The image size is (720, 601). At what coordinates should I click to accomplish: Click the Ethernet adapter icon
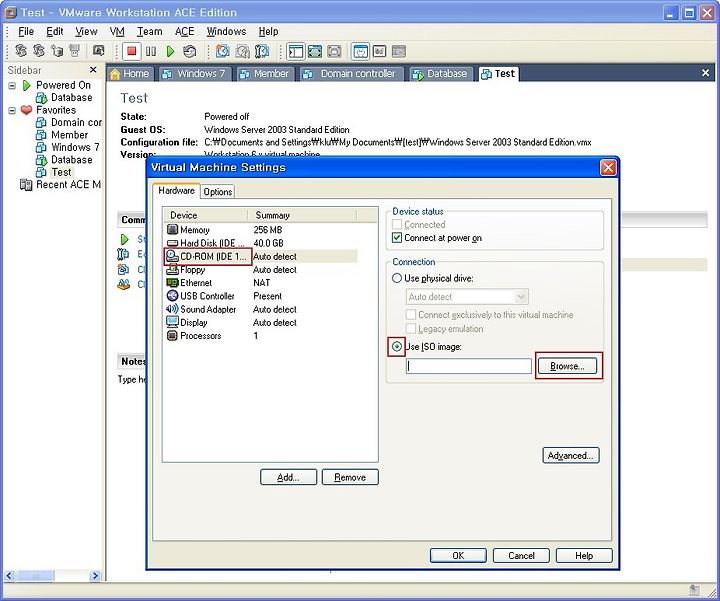click(x=173, y=282)
